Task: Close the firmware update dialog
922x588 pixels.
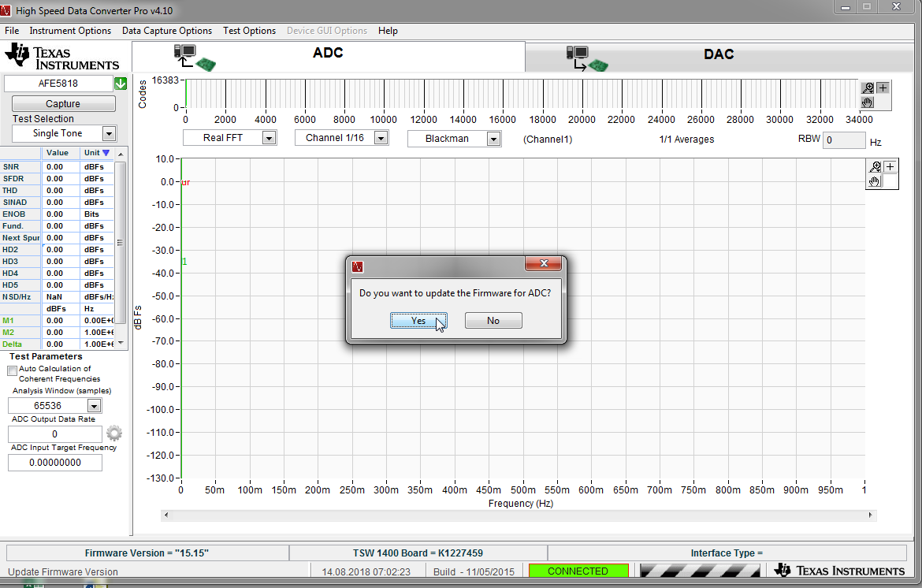Action: tap(543, 264)
